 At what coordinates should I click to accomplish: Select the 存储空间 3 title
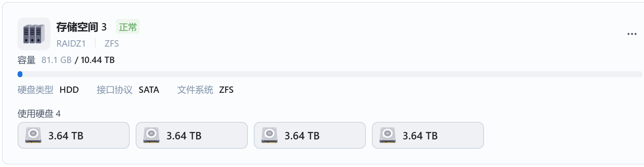coord(81,27)
